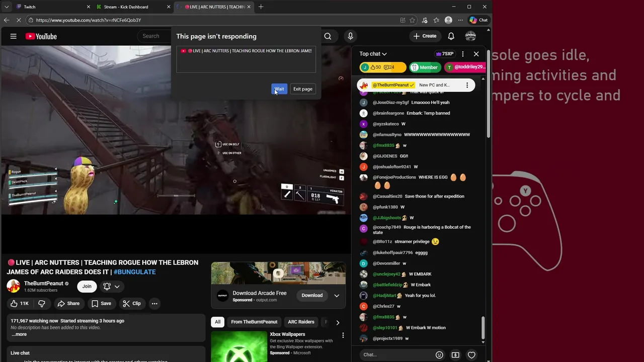The width and height of the screenshot is (644, 362).
Task: Select the LIVE | ARC NUTTERS tab
Action: 214,7
